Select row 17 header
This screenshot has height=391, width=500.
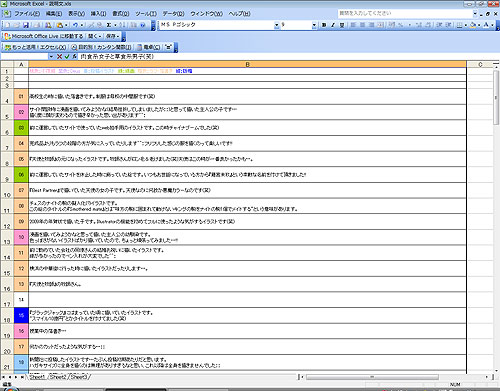[x=7, y=300]
